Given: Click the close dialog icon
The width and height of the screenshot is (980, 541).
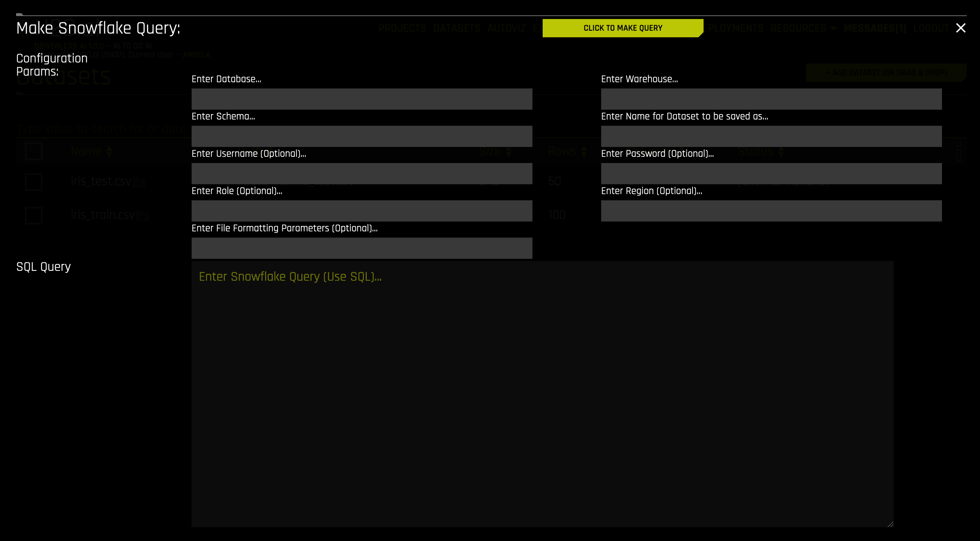Looking at the screenshot, I should pos(961,27).
